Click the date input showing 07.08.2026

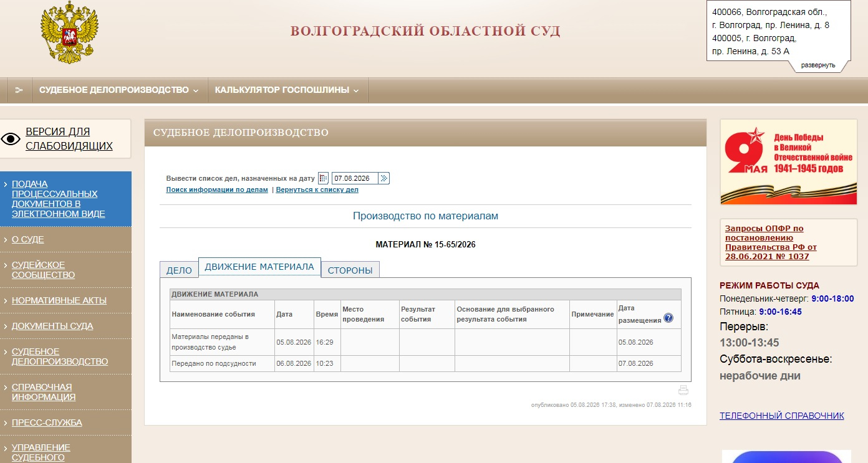coord(355,178)
